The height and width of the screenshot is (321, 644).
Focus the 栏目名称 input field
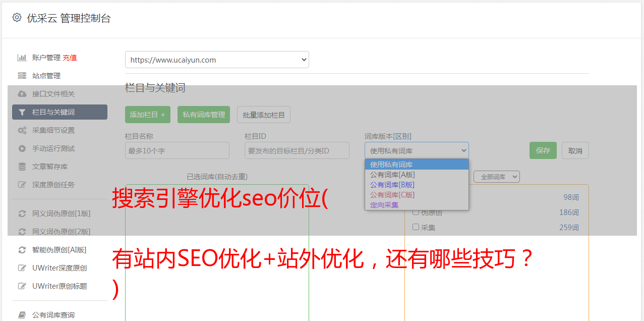(177, 150)
